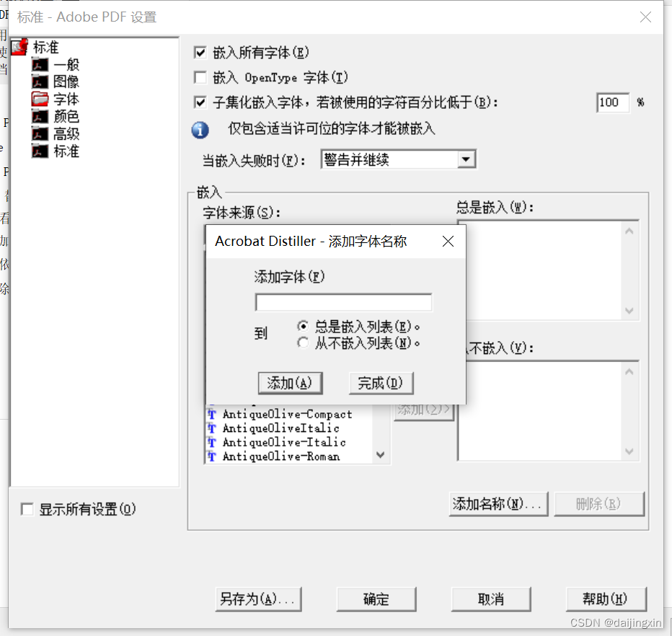Click 取消 button
The width and height of the screenshot is (672, 636).
point(491,599)
